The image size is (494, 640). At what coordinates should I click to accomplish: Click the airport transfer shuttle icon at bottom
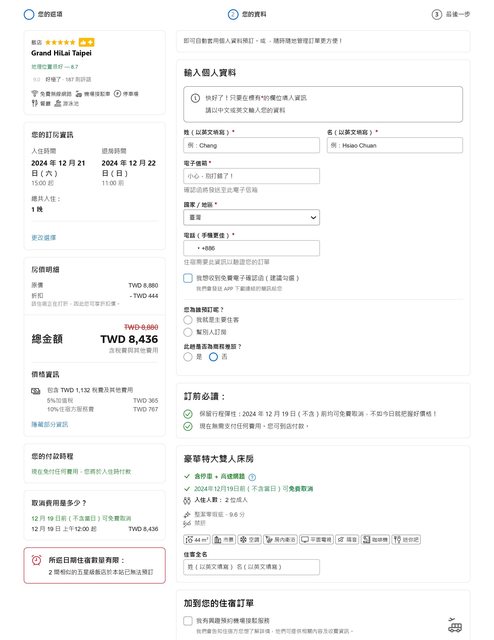[455, 625]
